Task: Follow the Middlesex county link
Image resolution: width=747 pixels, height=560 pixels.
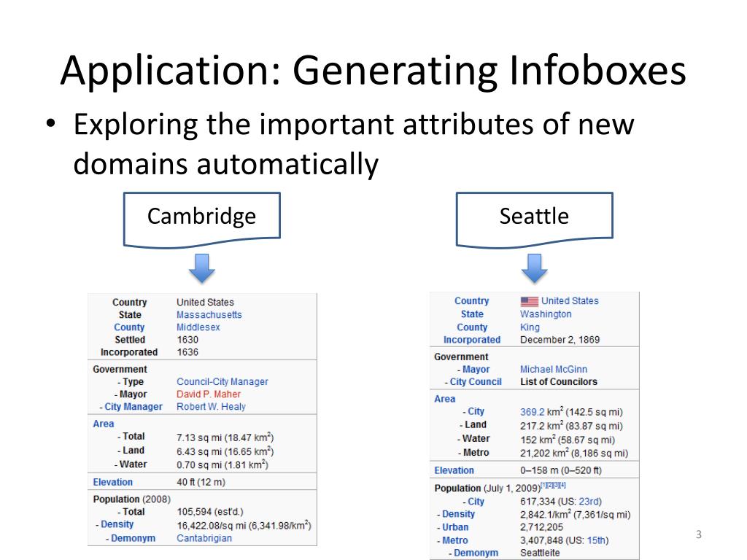Action: coord(198,327)
